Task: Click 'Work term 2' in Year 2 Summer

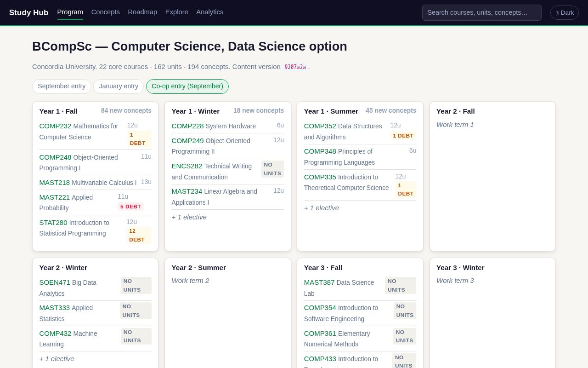Action: point(190,281)
